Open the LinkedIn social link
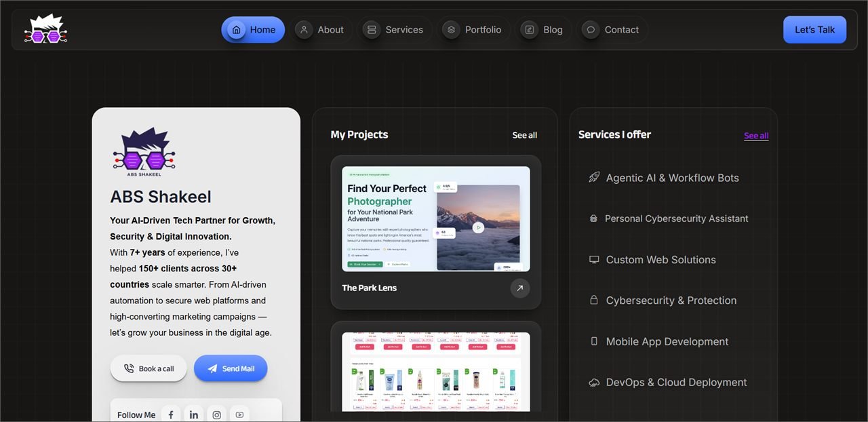 click(194, 415)
